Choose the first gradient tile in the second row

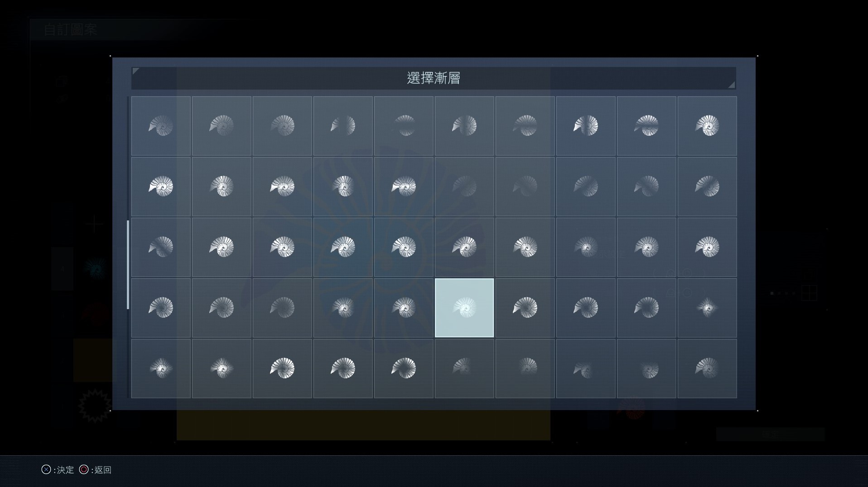(x=161, y=186)
